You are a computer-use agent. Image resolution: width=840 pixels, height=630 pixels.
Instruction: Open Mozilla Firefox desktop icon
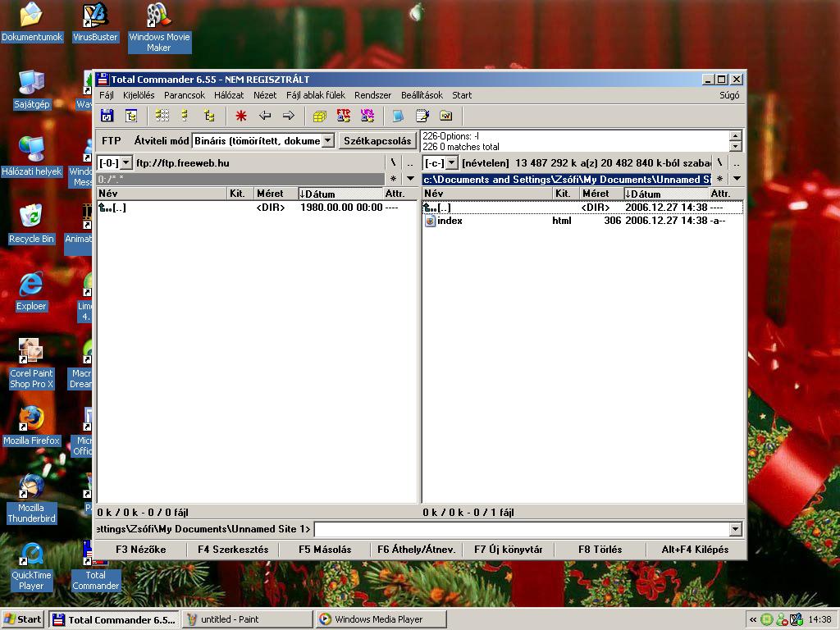[31, 419]
